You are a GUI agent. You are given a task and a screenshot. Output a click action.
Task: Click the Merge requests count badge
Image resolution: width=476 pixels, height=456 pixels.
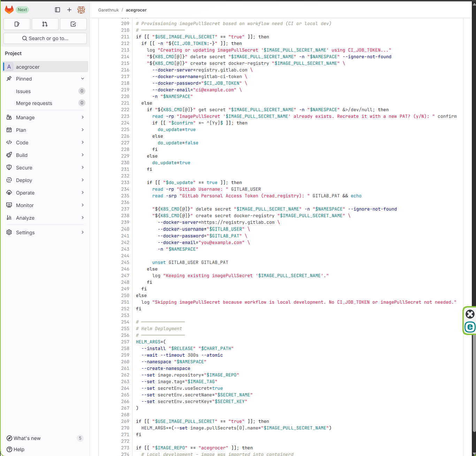[x=82, y=103]
